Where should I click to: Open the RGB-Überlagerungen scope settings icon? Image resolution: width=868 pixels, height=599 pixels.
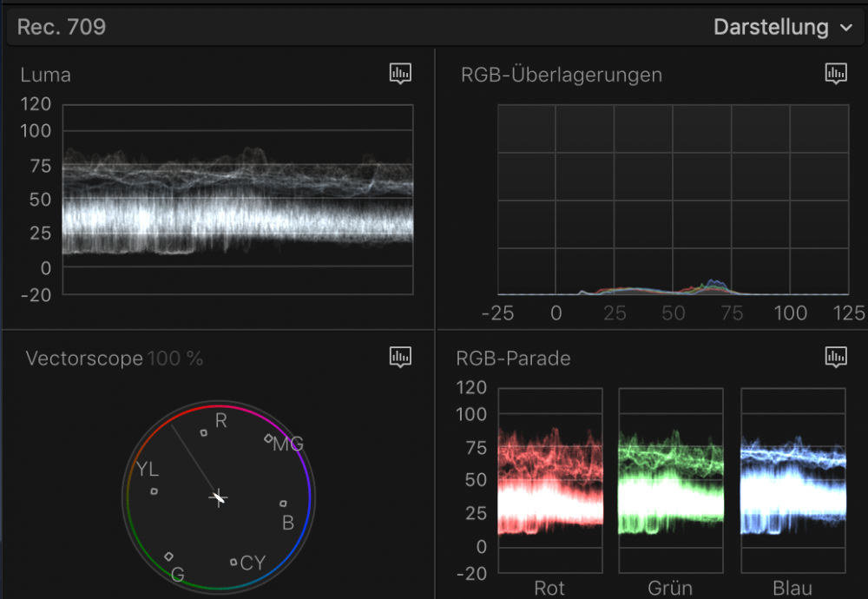coord(835,74)
